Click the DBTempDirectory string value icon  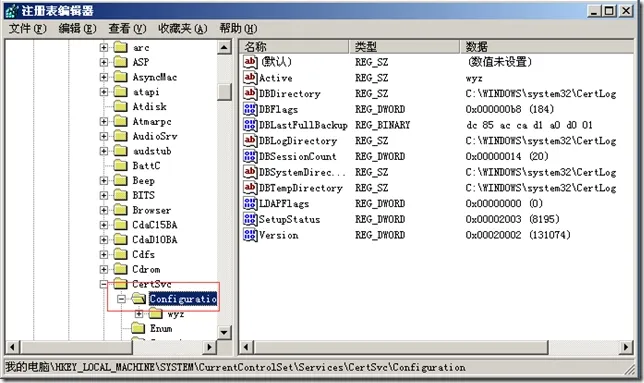click(250, 188)
